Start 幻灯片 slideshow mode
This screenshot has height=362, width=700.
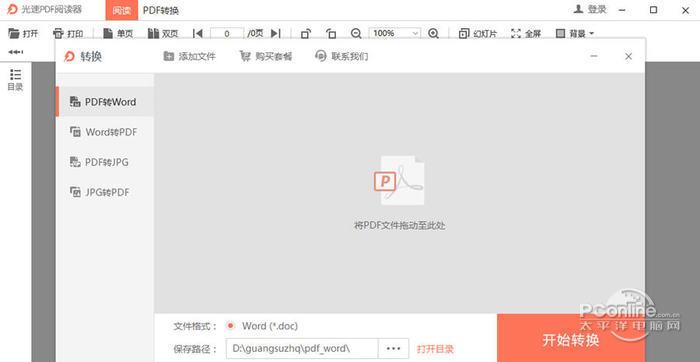click(478, 33)
